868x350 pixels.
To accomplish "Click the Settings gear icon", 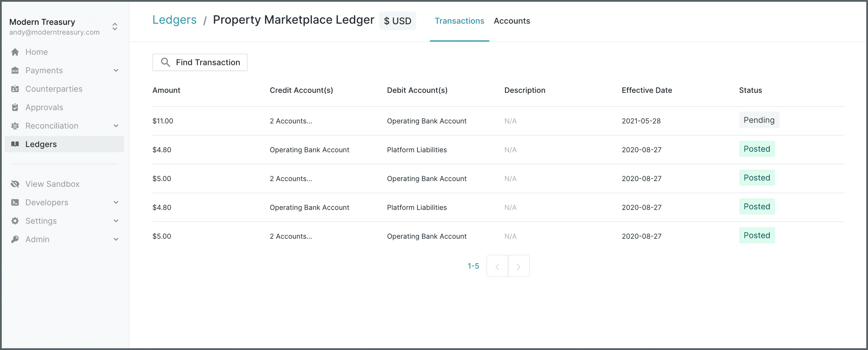I will coord(15,221).
